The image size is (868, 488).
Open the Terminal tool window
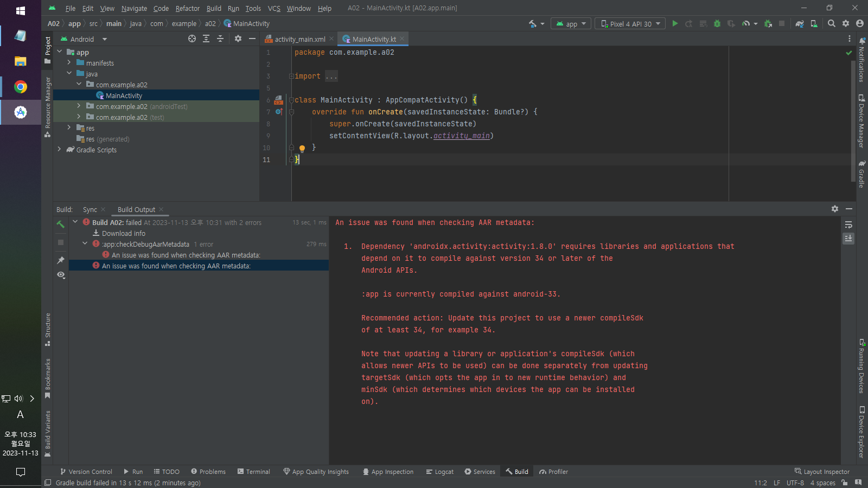click(253, 472)
